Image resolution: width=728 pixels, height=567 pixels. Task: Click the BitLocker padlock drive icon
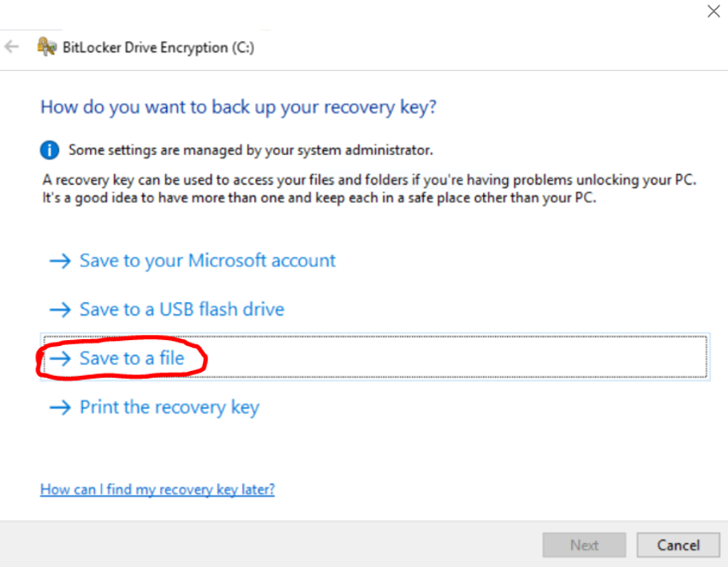click(x=47, y=47)
